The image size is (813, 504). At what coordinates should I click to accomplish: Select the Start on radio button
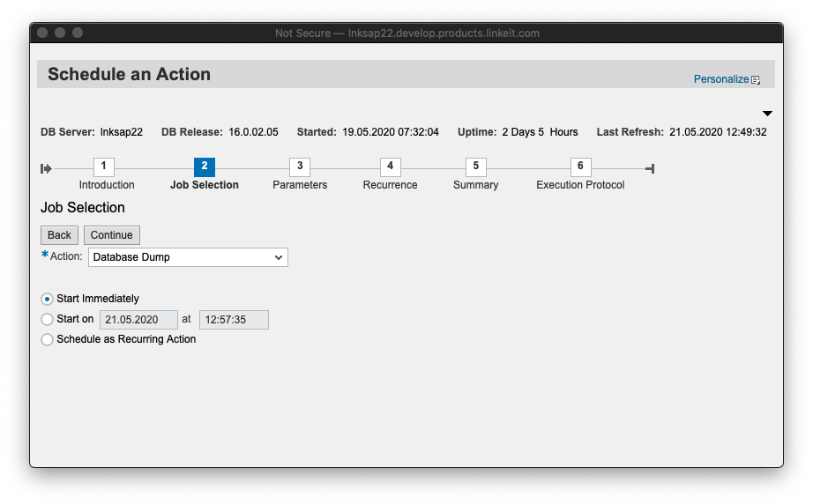[x=48, y=319]
